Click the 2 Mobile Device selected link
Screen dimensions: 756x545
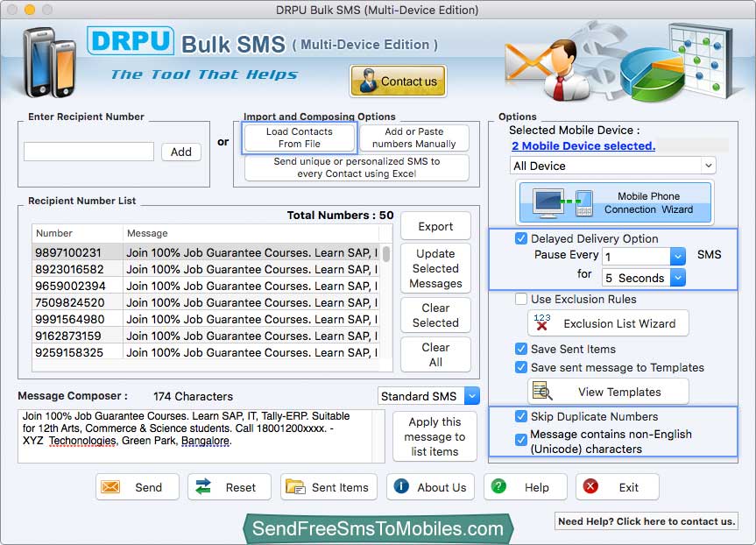[583, 145]
